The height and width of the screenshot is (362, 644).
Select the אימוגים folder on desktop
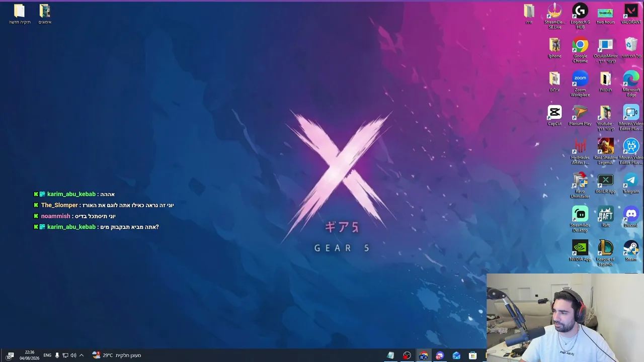[45, 14]
